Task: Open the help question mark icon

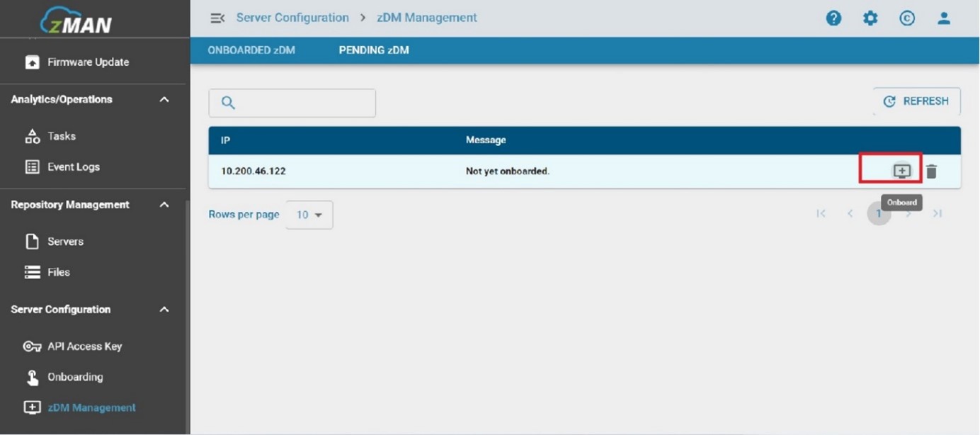Action: pyautogui.click(x=833, y=18)
